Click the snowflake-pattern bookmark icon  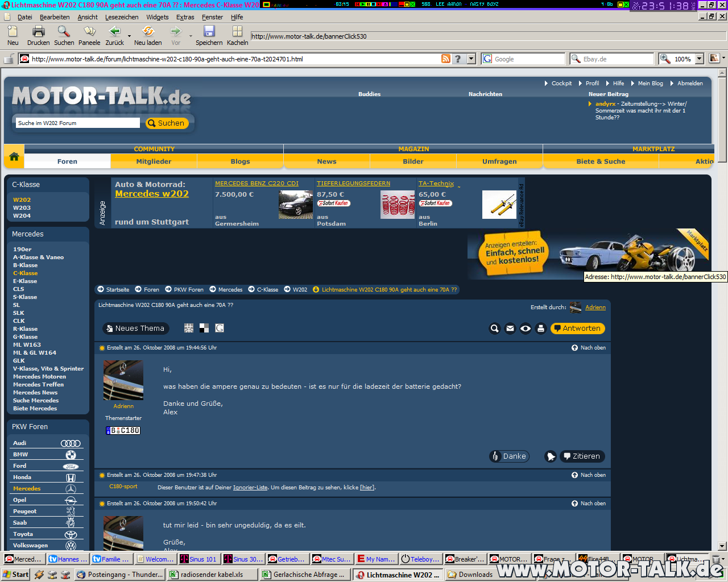click(189, 328)
